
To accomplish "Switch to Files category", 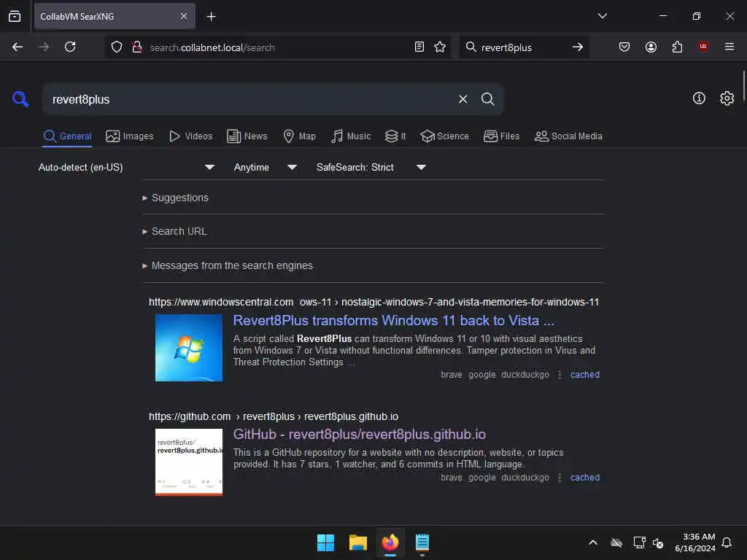I will 501,136.
